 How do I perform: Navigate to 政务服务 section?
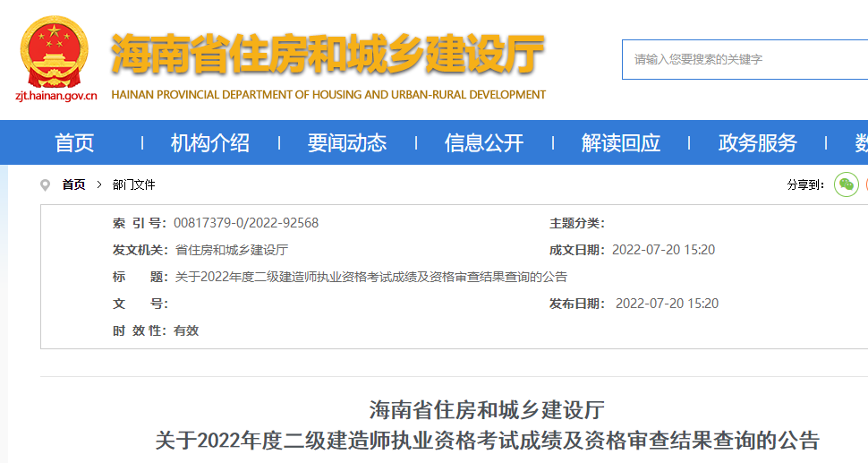[x=758, y=142]
